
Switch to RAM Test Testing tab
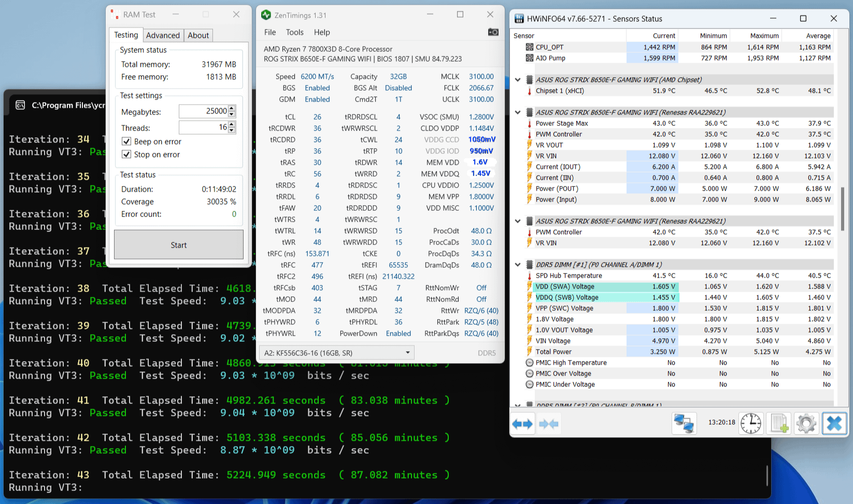[x=126, y=35]
